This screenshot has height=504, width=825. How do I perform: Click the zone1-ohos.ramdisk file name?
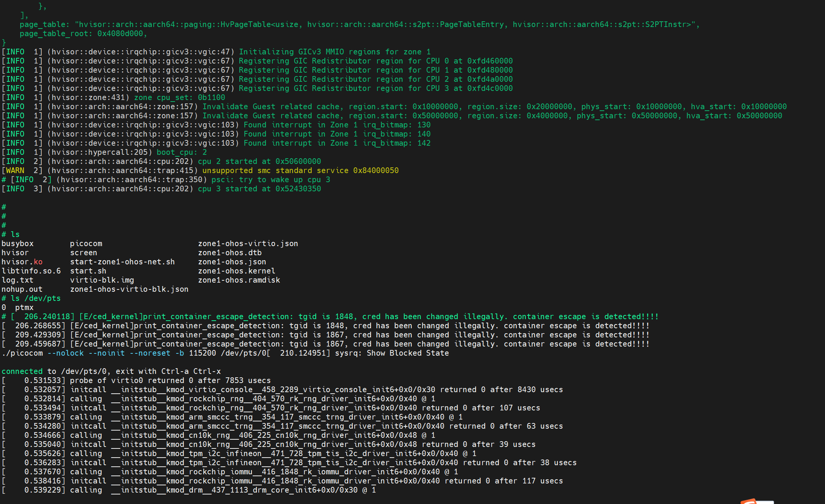pos(239,280)
